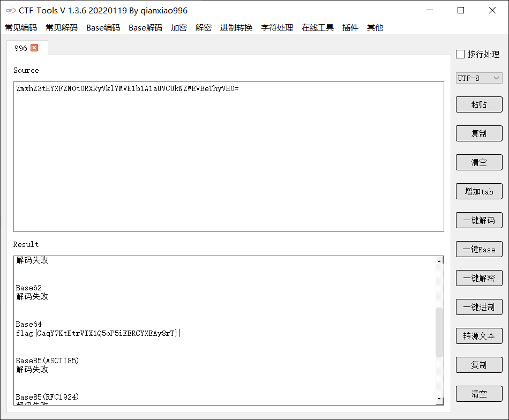Viewport: 509px width, 420px height.
Task: Click the ZmxhZ3tHYXFZ... source string
Action: coord(128,88)
